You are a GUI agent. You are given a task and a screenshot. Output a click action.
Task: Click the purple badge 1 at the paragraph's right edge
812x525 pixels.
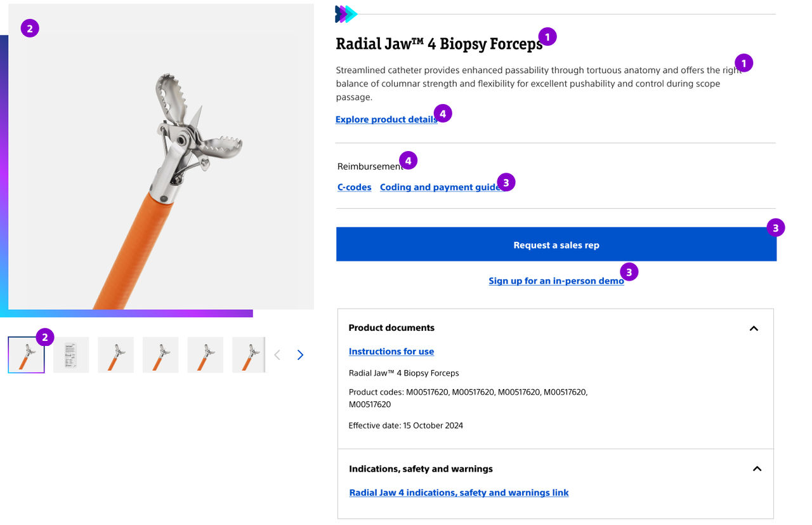coord(742,63)
